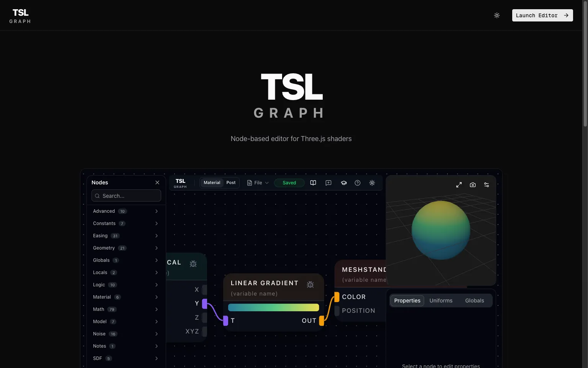Click the TSL Graph logo in the page header
Viewport: 588px width, 368px height.
[x=20, y=16]
